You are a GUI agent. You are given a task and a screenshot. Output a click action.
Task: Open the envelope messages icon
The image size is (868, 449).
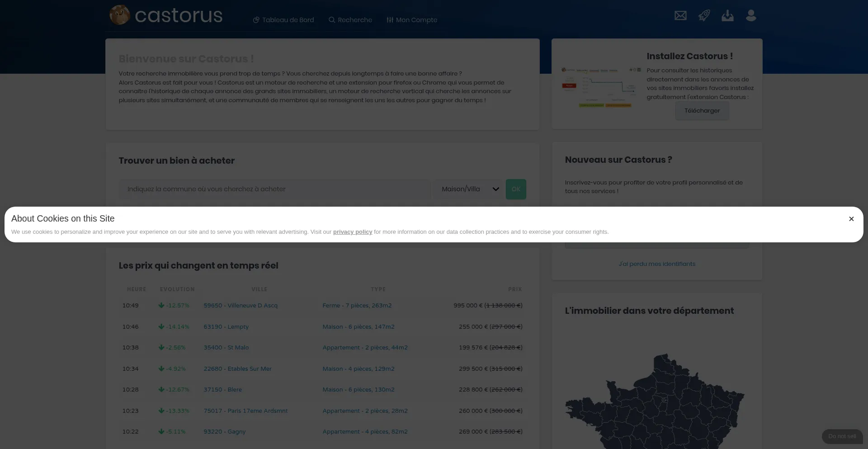[x=680, y=16]
